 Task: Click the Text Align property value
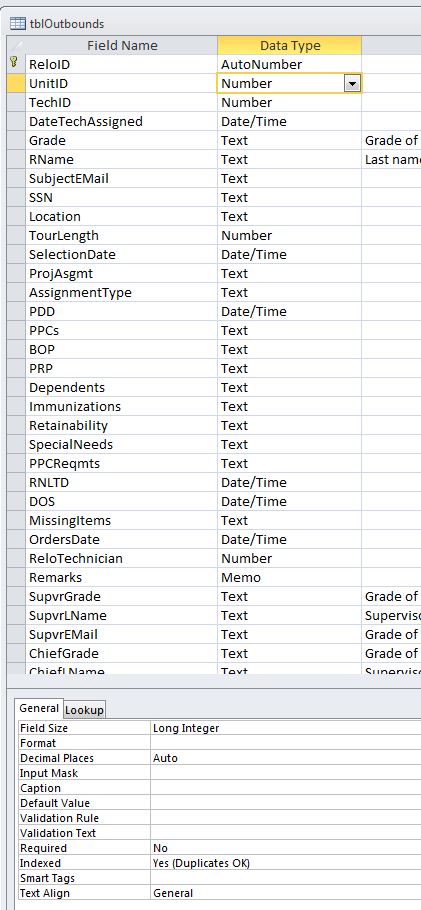[x=285, y=893]
